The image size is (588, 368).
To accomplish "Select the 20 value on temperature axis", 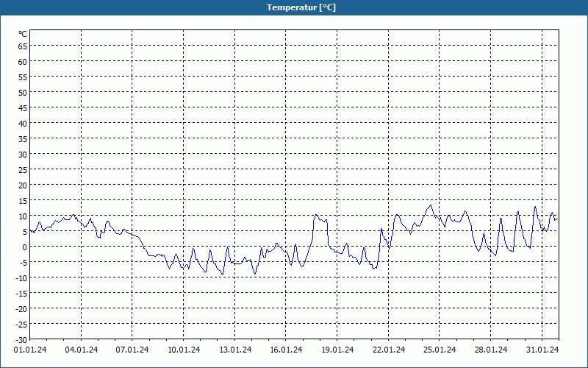I will [23, 185].
